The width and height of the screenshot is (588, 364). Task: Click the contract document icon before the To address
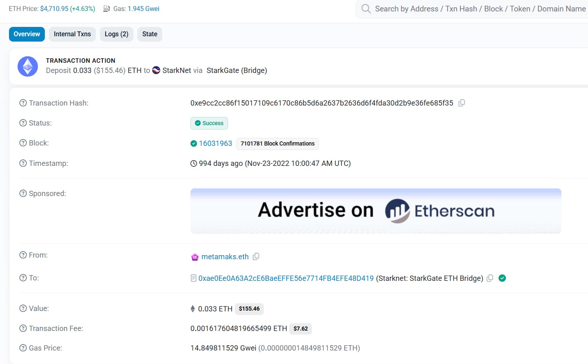click(193, 278)
